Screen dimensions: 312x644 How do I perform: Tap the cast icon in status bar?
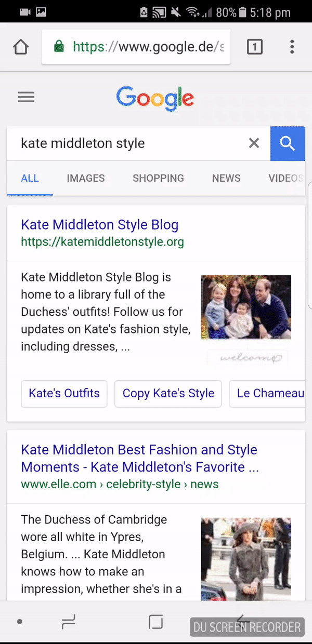click(159, 12)
